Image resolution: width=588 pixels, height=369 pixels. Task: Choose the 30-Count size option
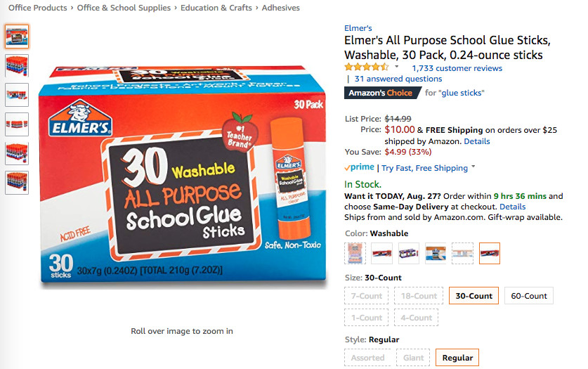473,295
